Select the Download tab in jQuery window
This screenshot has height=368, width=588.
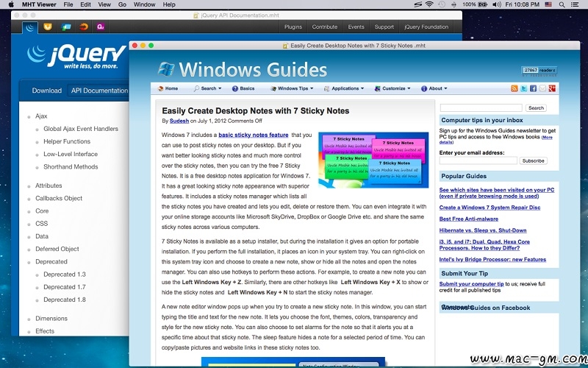[47, 91]
